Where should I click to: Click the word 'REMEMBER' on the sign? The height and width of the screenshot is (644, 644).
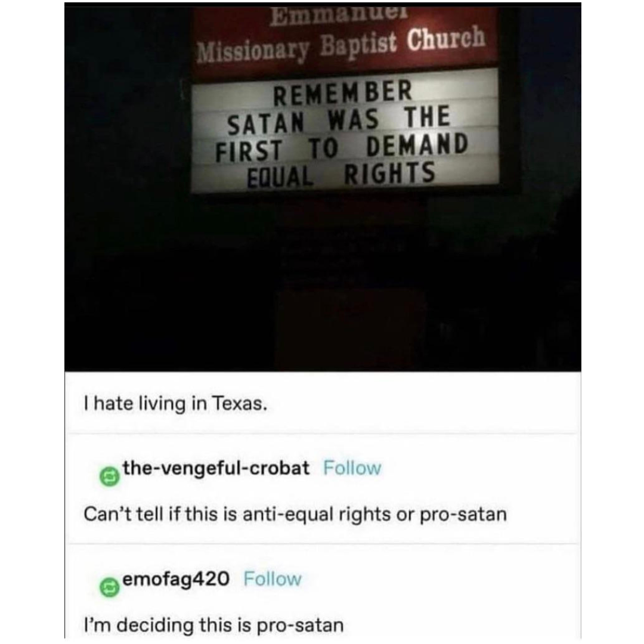(343, 92)
